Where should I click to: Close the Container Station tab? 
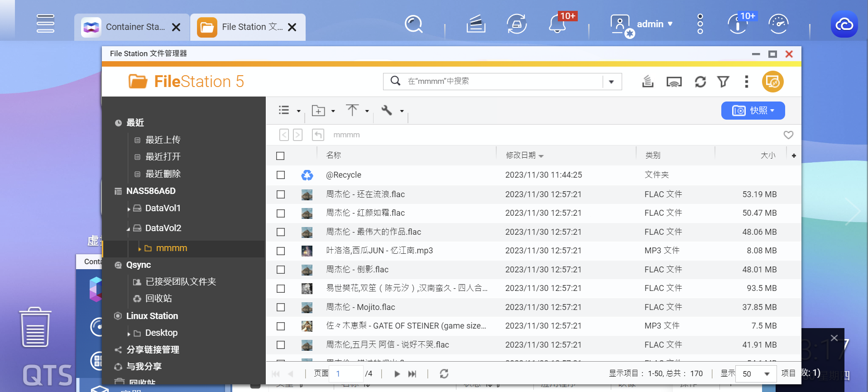[x=176, y=27]
